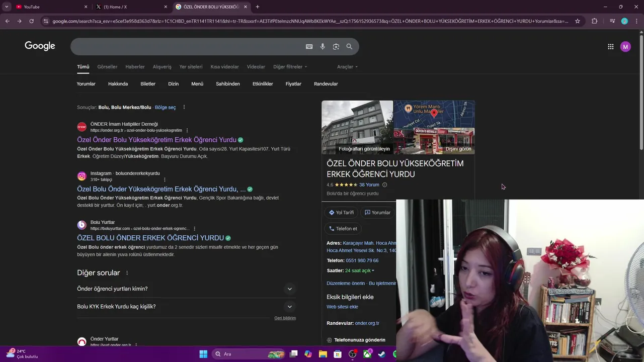Image resolution: width=644 pixels, height=362 pixels.
Task: Select the Görseller search tab
Action: coord(107,67)
